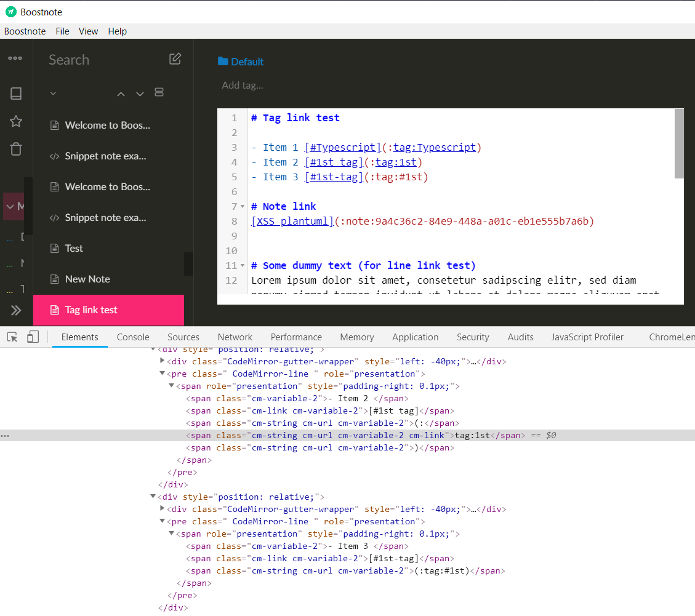Open the View menu
695x616 pixels.
88,31
